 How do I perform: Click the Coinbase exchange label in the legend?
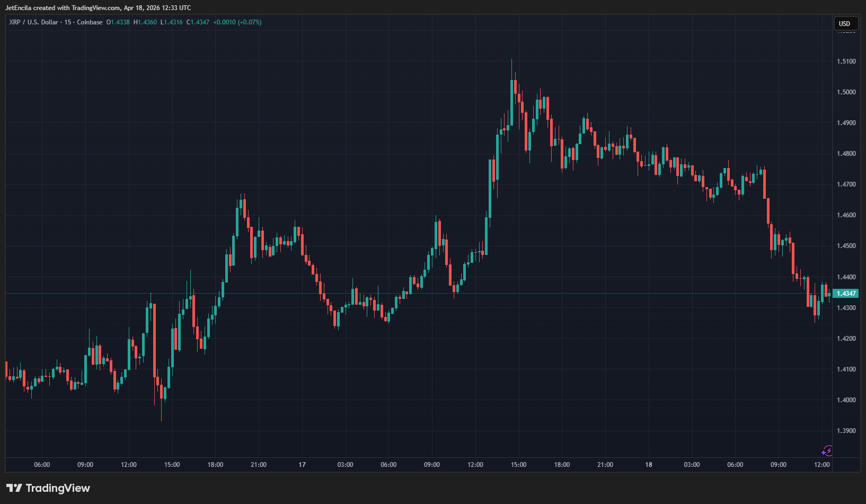(x=90, y=22)
